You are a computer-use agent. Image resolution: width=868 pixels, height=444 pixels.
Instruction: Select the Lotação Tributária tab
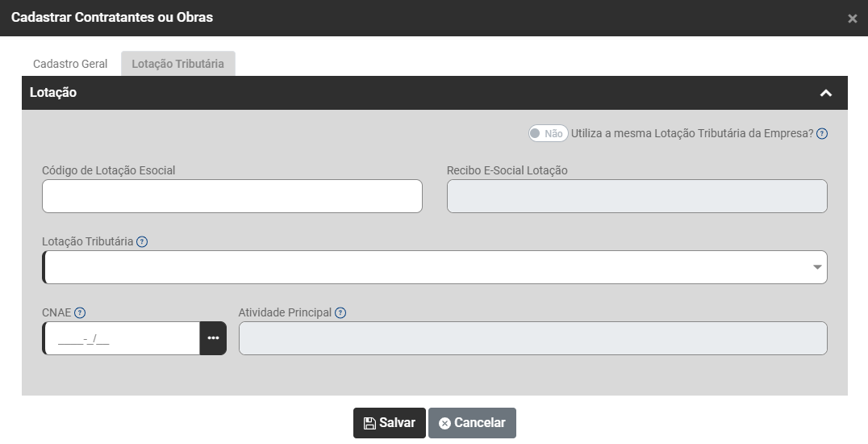coord(178,64)
